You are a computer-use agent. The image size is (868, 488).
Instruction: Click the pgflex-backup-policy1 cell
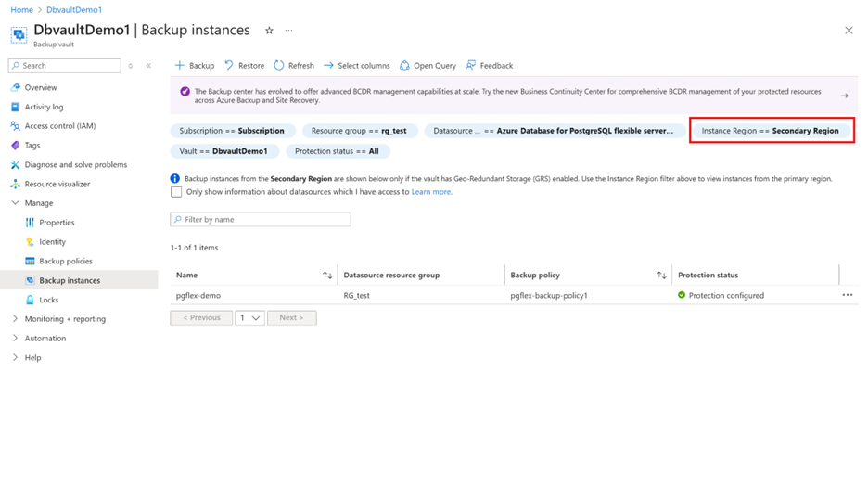point(549,295)
